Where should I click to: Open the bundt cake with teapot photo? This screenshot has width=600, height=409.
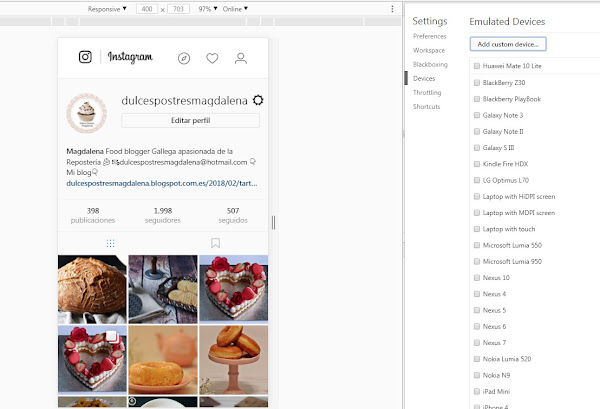coord(163,360)
